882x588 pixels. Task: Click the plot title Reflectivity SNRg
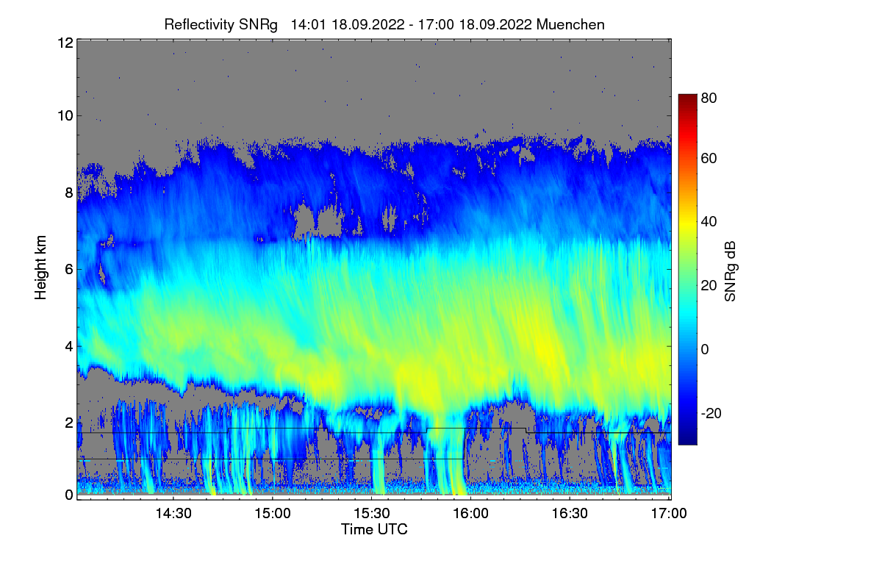[221, 24]
